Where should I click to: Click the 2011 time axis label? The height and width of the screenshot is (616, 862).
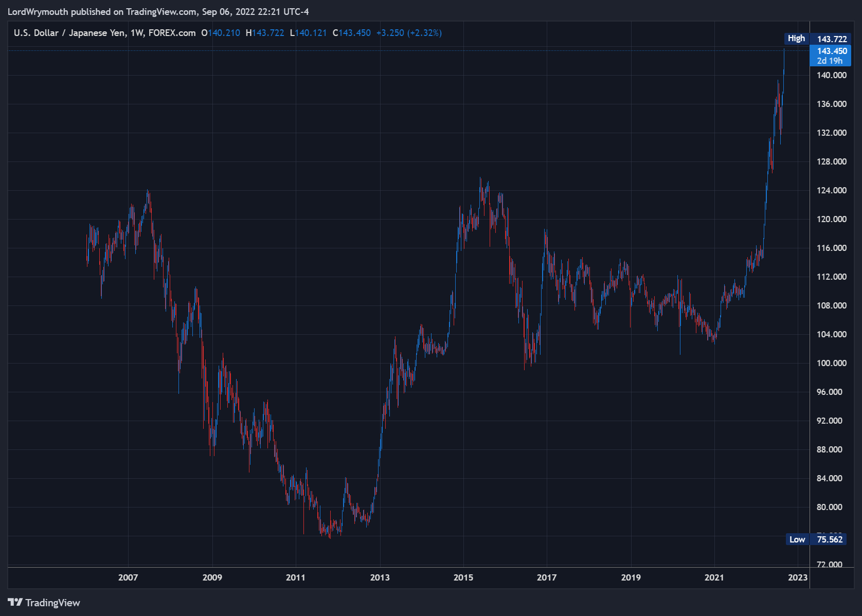point(296,577)
